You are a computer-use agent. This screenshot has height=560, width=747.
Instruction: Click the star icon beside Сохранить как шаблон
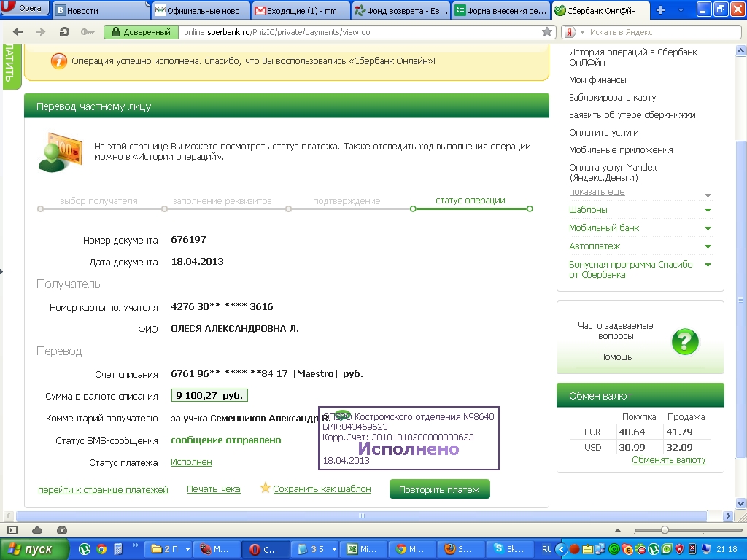click(x=265, y=488)
